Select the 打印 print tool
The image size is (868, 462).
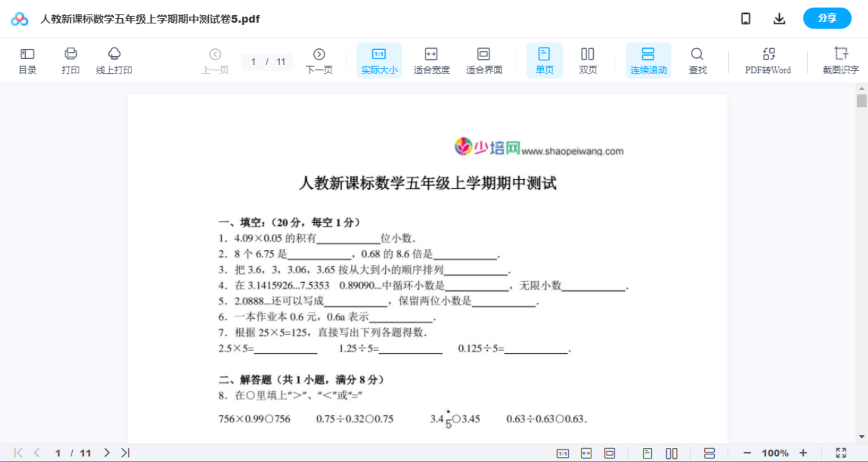click(70, 60)
